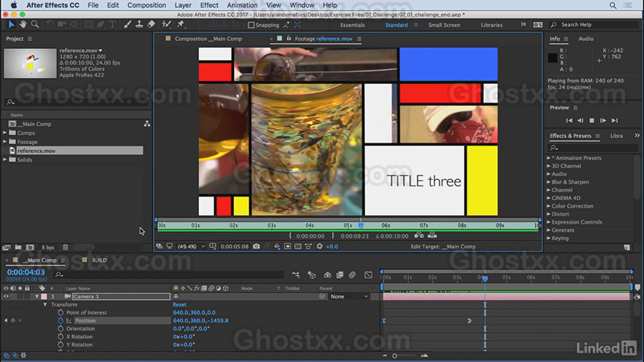
Task: Toggle the Y Rotation stopwatch
Action: pyautogui.click(x=60, y=344)
